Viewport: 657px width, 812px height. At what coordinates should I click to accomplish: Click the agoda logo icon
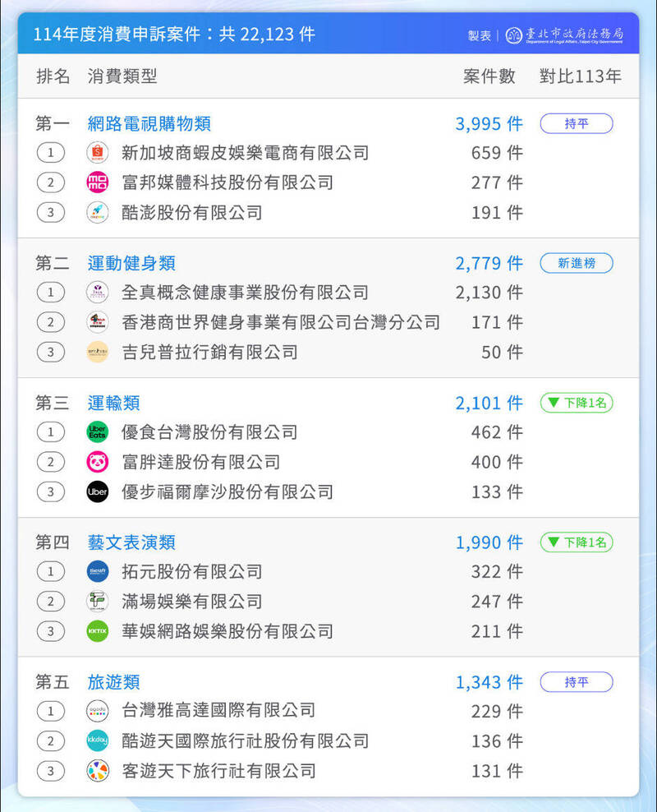[x=98, y=710]
